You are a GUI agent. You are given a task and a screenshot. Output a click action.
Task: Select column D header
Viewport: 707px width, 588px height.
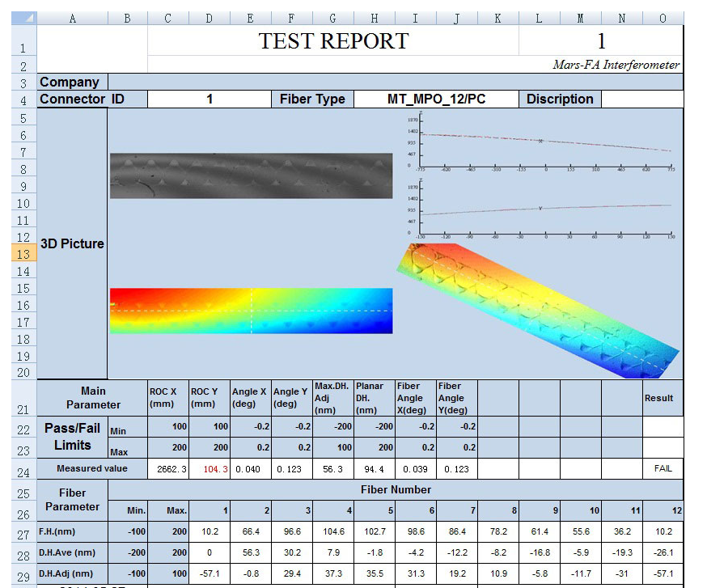pyautogui.click(x=210, y=18)
